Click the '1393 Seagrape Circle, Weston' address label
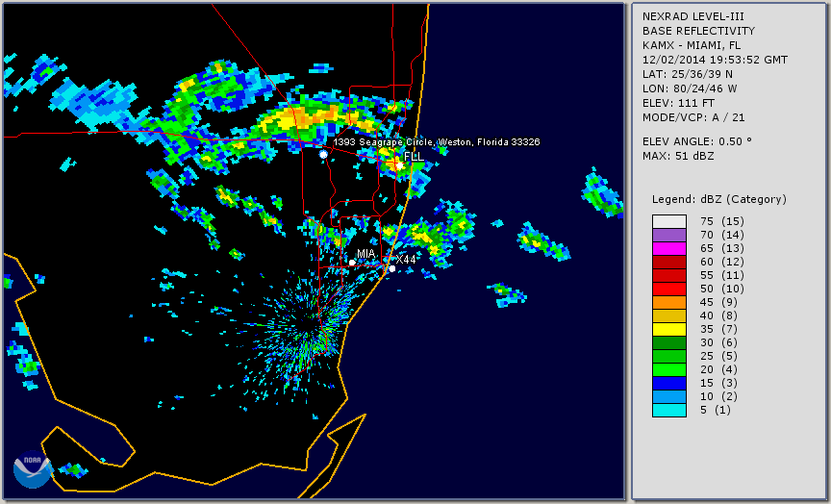Screen dimensions: 831x504 tap(436, 142)
